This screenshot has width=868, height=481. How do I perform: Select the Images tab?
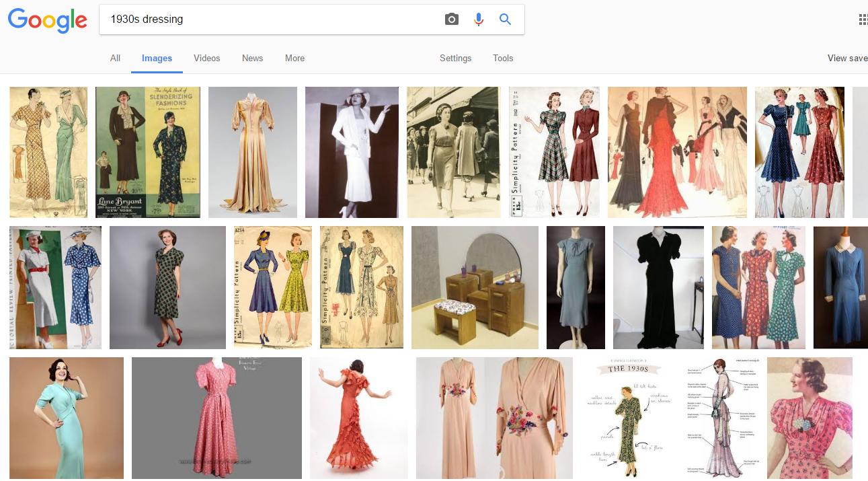[157, 59]
